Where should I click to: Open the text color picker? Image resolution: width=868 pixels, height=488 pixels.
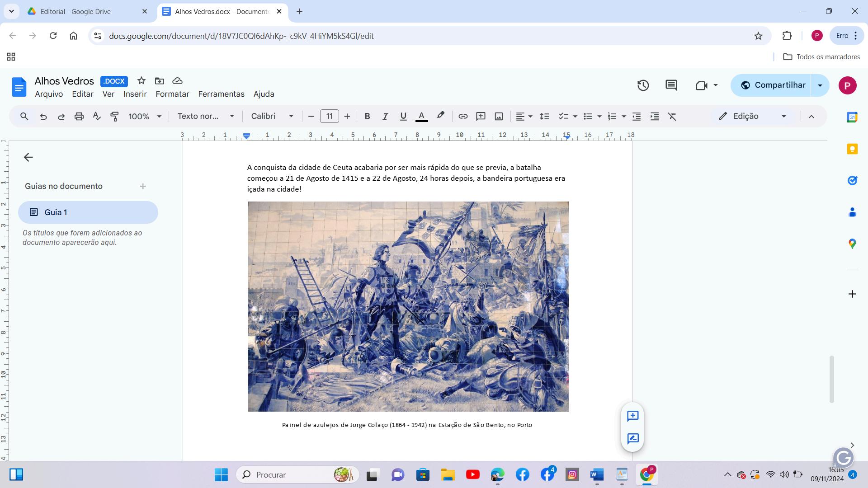coord(421,117)
